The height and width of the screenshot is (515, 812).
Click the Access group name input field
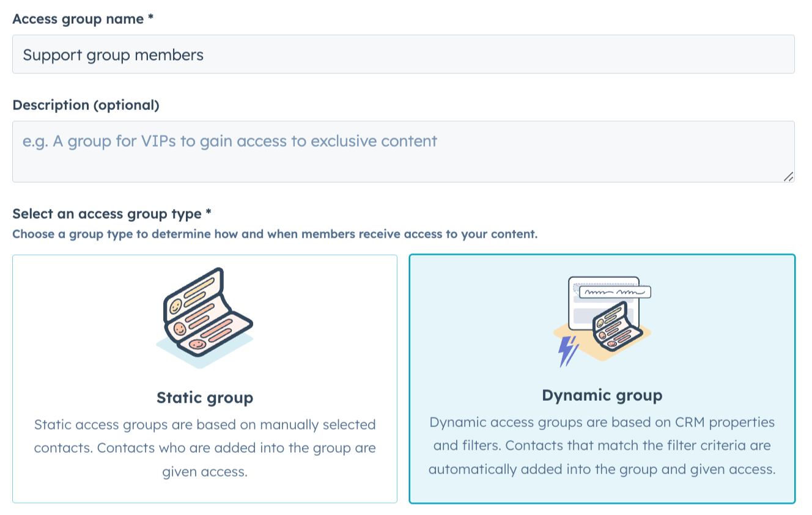coord(403,55)
